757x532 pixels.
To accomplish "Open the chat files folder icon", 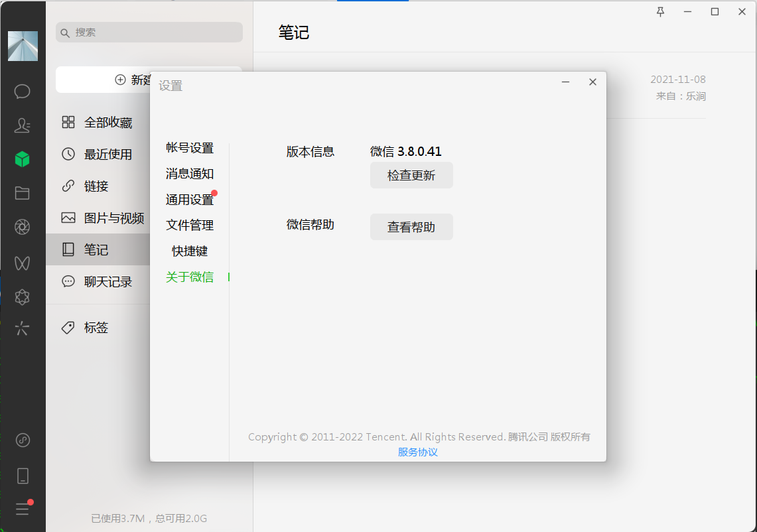I will click(x=23, y=193).
